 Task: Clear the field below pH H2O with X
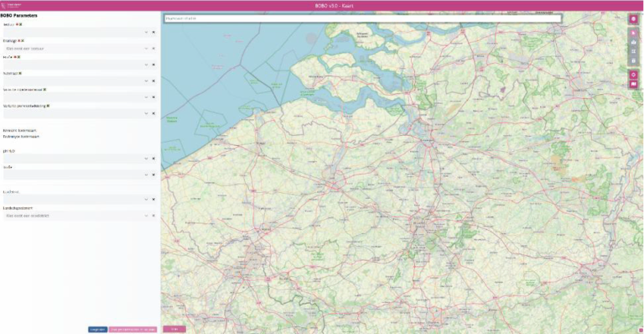point(153,175)
